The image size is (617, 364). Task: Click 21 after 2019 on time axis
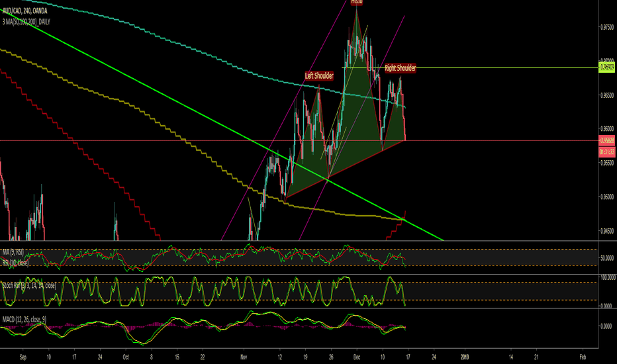[536, 357]
